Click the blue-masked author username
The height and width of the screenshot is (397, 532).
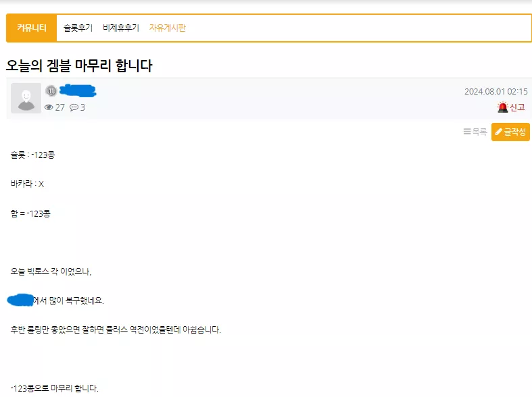78,90
